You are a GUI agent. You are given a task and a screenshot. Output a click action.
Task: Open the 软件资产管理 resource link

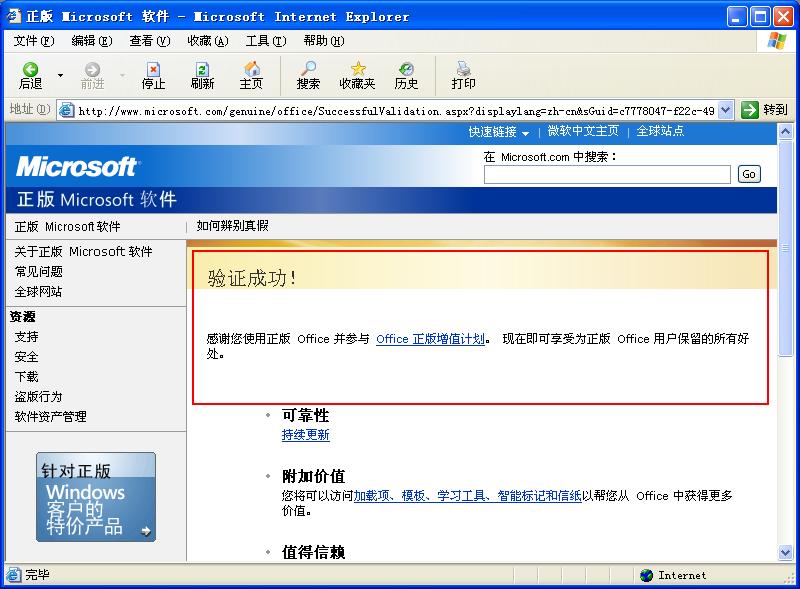(x=51, y=416)
